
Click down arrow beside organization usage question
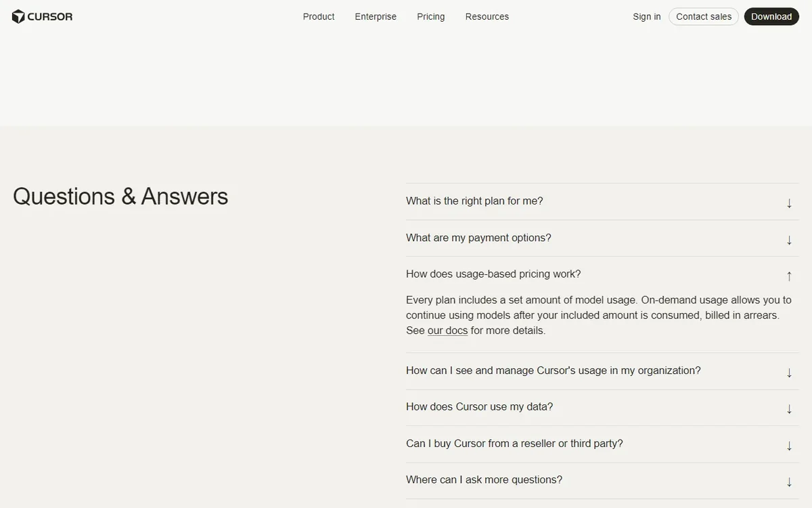click(789, 373)
